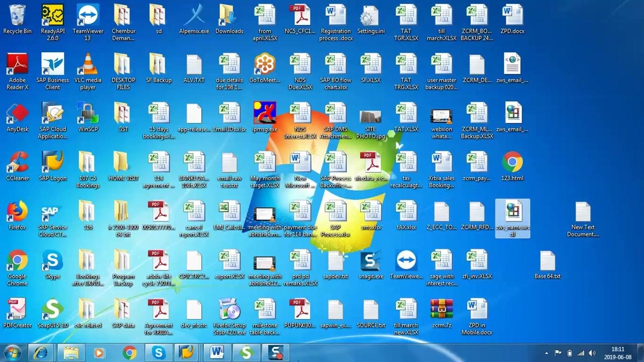
Task: Switch to Word in taskbar
Action: click(217, 353)
